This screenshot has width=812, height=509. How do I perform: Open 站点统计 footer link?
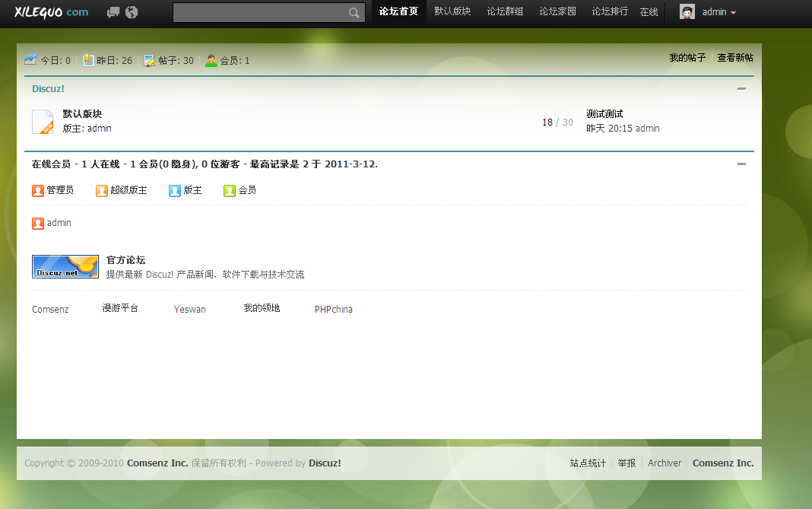click(x=588, y=463)
